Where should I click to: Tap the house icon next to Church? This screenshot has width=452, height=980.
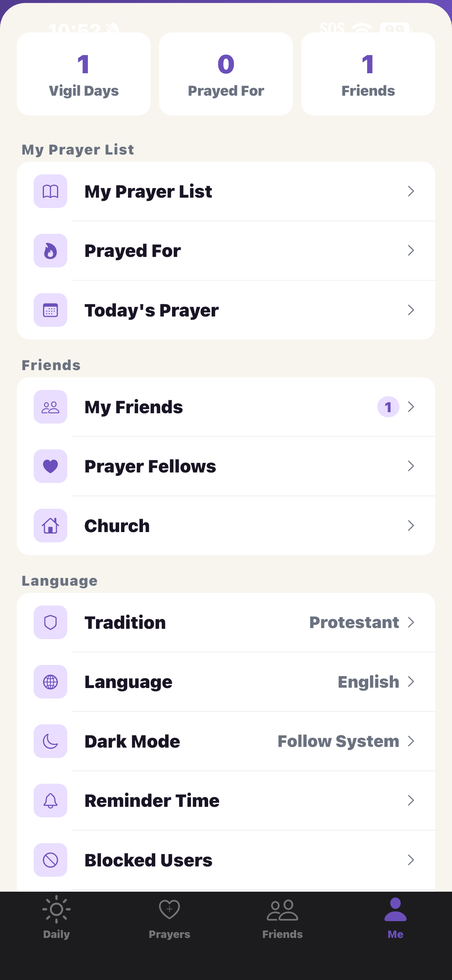point(50,525)
